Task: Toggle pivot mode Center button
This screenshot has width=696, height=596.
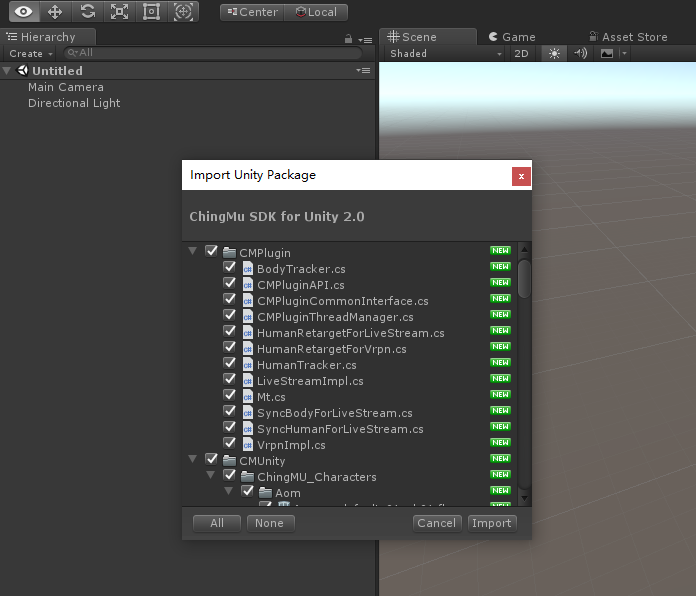Action: [x=252, y=12]
